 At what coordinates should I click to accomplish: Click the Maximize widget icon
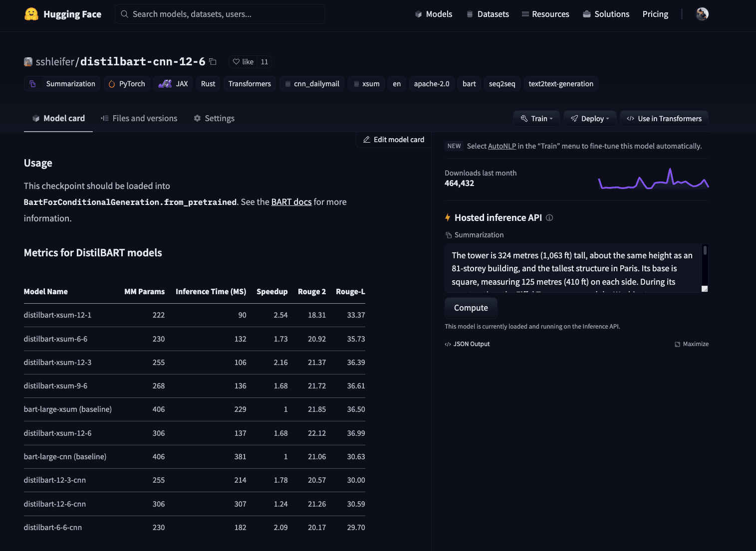[x=677, y=344]
